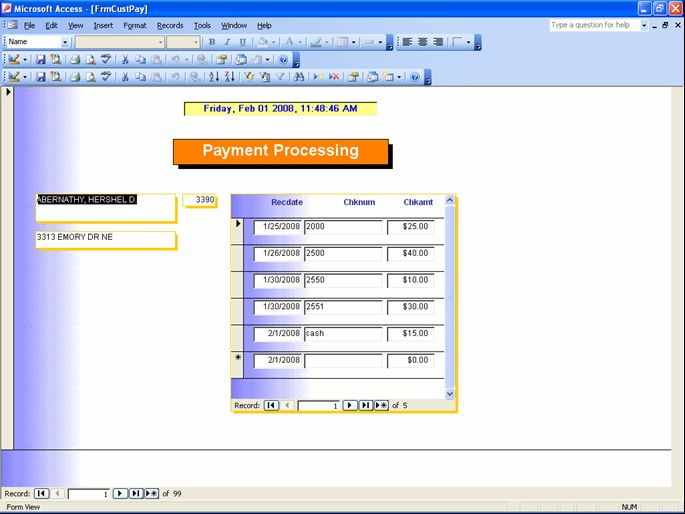This screenshot has width=685, height=514.
Task: Go to next customer of 99 records
Action: point(120,493)
